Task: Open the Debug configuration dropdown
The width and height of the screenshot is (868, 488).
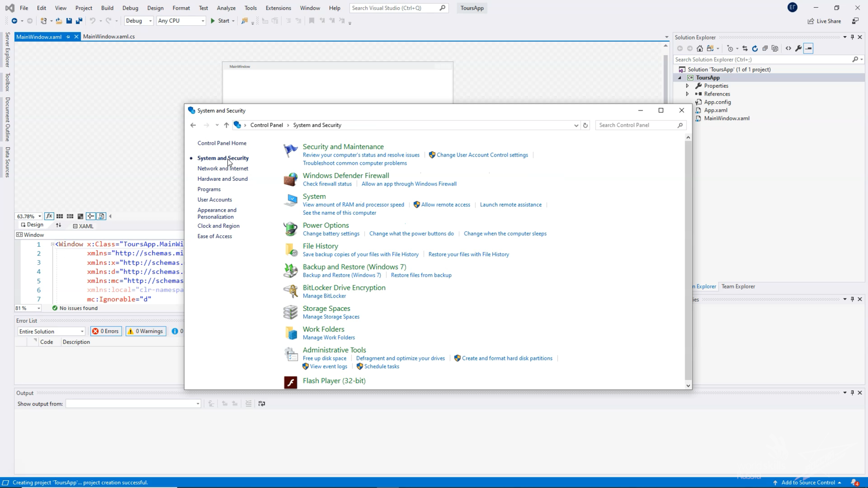Action: tap(150, 21)
